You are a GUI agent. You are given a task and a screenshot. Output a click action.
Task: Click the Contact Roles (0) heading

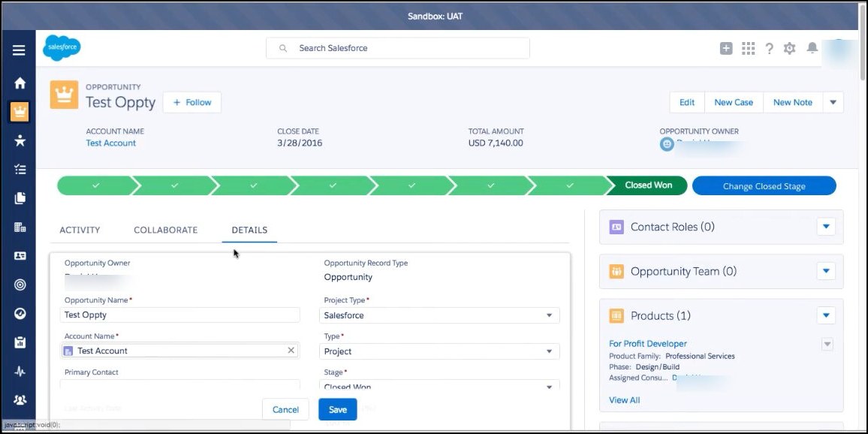(x=673, y=227)
